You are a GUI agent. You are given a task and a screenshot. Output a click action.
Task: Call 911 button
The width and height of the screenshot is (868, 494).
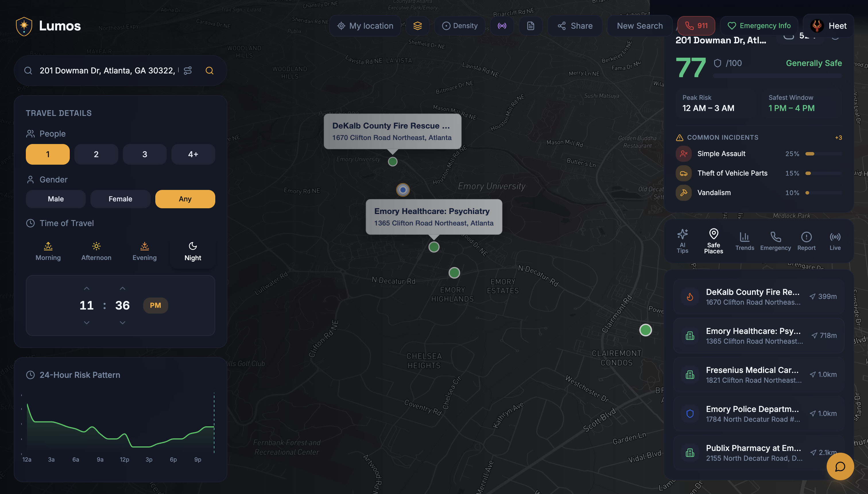pos(696,26)
